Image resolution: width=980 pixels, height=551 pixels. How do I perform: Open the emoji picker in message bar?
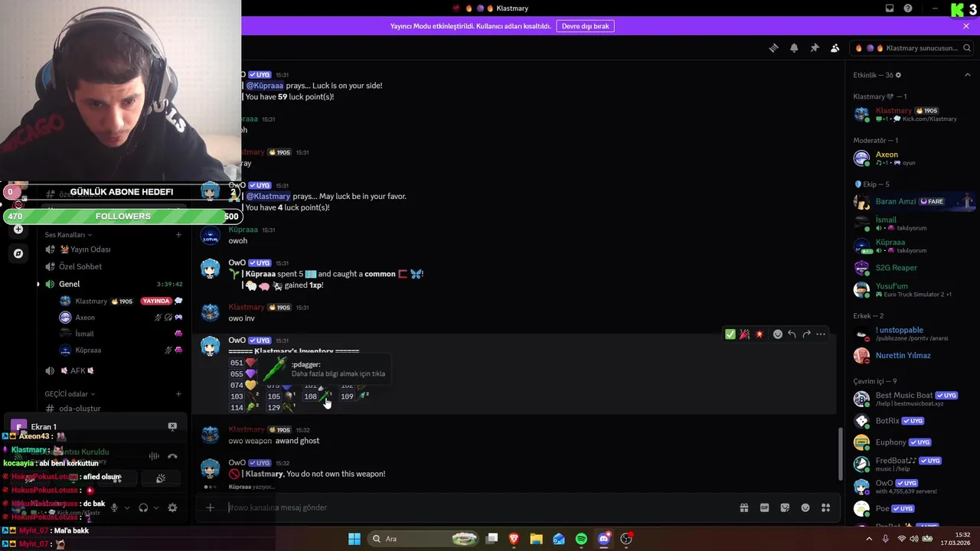point(805,507)
